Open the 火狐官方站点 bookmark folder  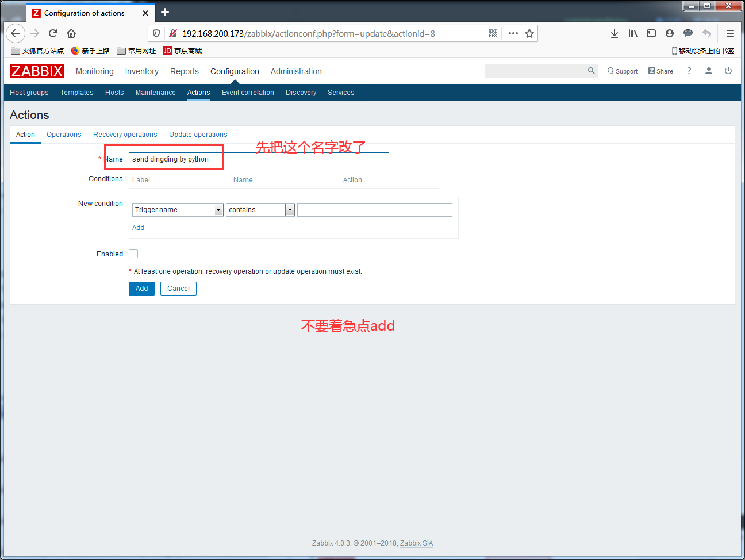point(37,51)
